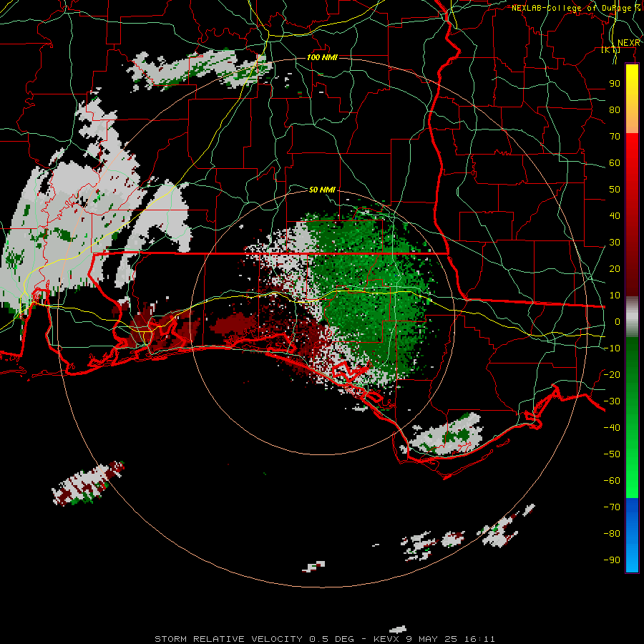This screenshot has width=644, height=644.
Task: Click the 40 value on the velocity scale
Action: click(615, 216)
